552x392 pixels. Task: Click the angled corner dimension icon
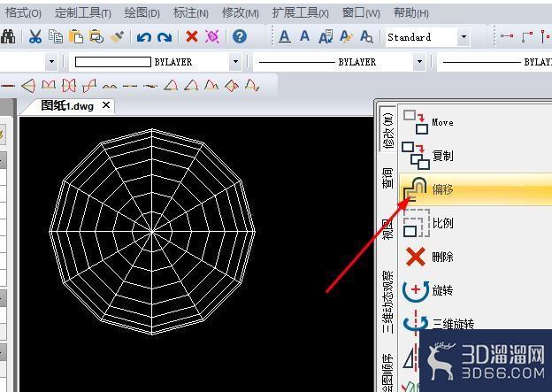[527, 36]
